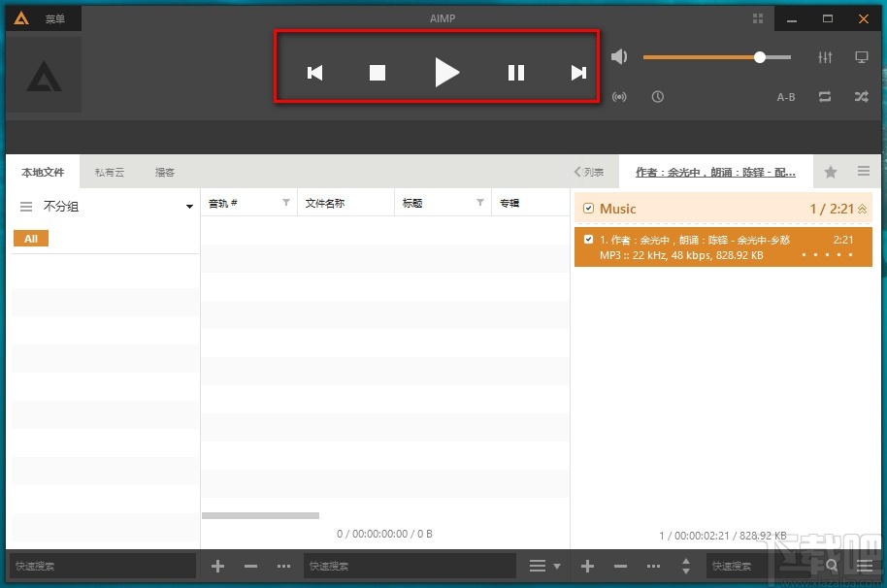Click the magnifier search icon

click(x=832, y=566)
